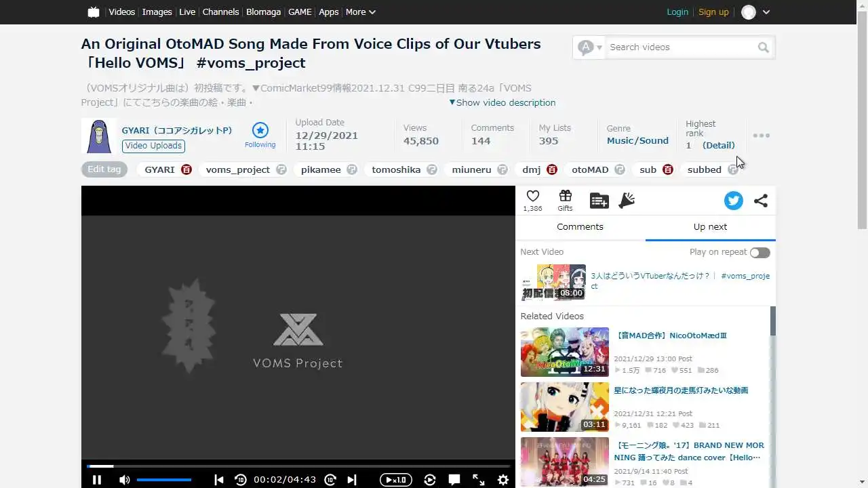The width and height of the screenshot is (868, 488).
Task: Open next video thumbnail with 08:00 duration
Action: (x=553, y=281)
